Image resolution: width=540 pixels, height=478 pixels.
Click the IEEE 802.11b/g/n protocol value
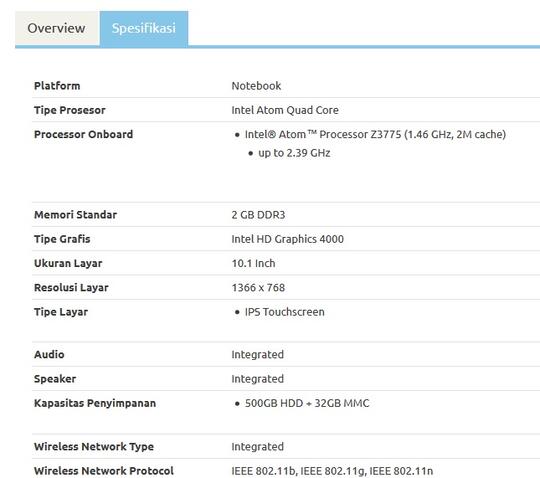tap(332, 471)
